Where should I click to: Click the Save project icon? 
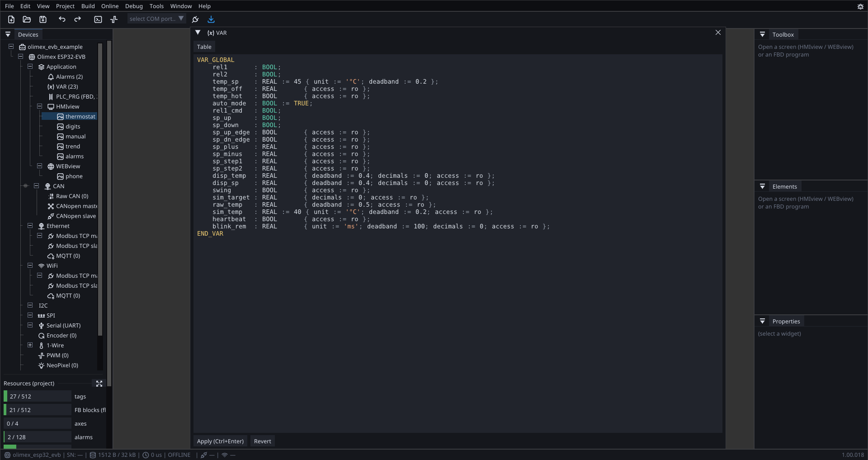click(43, 19)
